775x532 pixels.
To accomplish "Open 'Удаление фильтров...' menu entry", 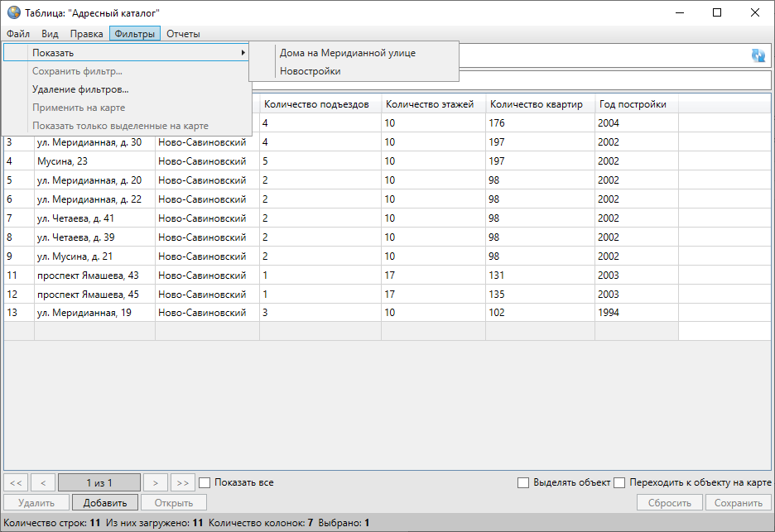I will click(x=79, y=89).
